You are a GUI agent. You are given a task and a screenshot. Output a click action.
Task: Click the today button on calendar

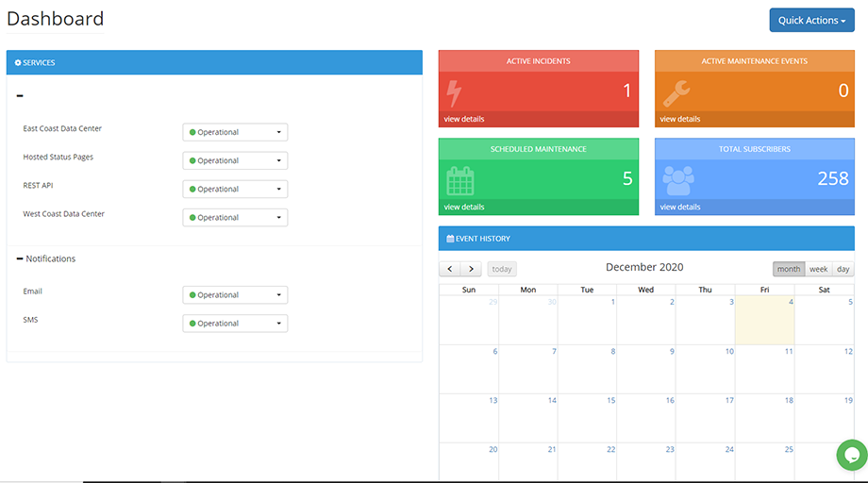[x=502, y=269]
